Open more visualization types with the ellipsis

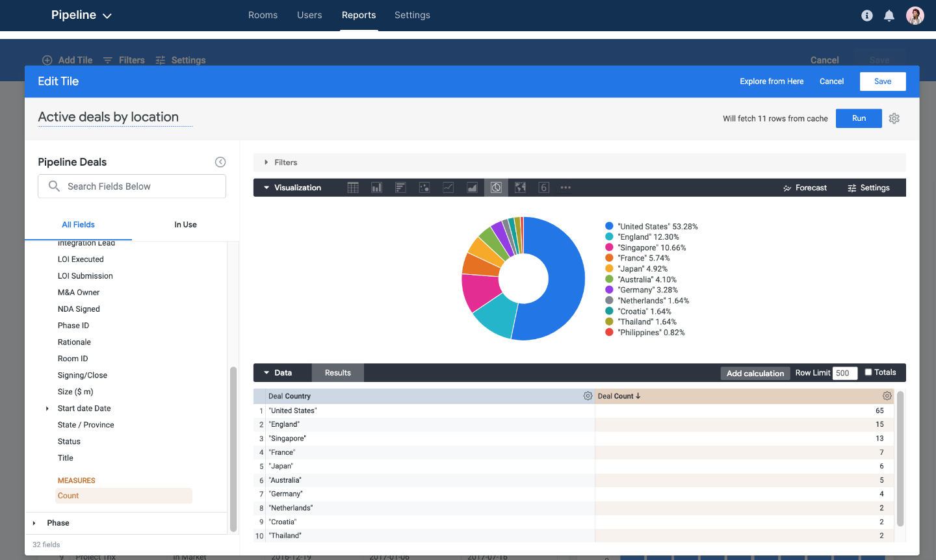(565, 187)
